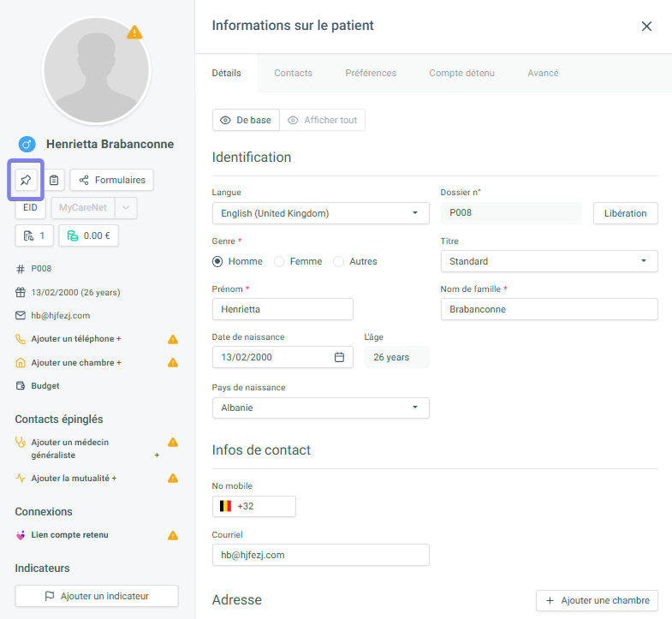This screenshot has width=672, height=619.
Task: Select the Autres gender option
Action: click(x=339, y=261)
